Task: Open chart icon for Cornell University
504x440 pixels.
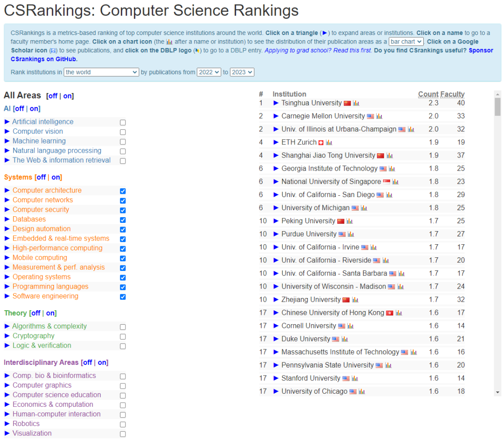Action: [x=350, y=326]
